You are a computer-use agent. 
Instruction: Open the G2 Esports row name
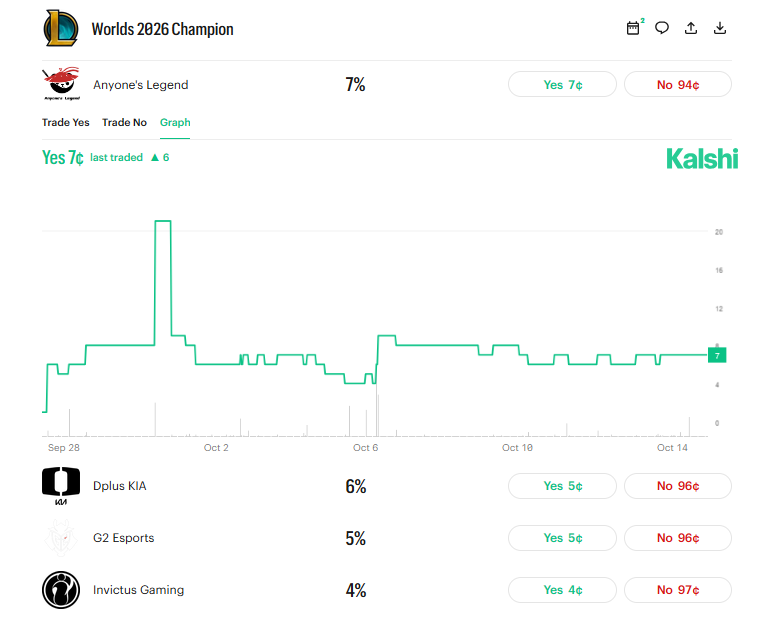tap(123, 538)
